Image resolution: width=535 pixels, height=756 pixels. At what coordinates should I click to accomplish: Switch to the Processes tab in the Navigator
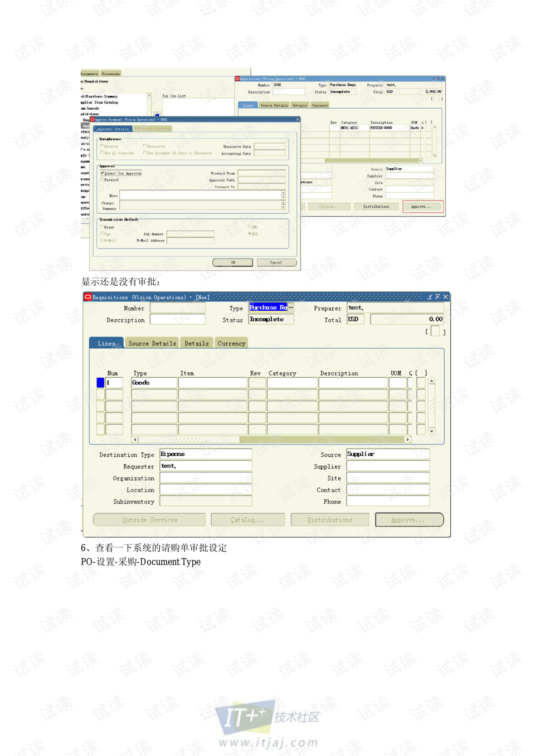(110, 74)
